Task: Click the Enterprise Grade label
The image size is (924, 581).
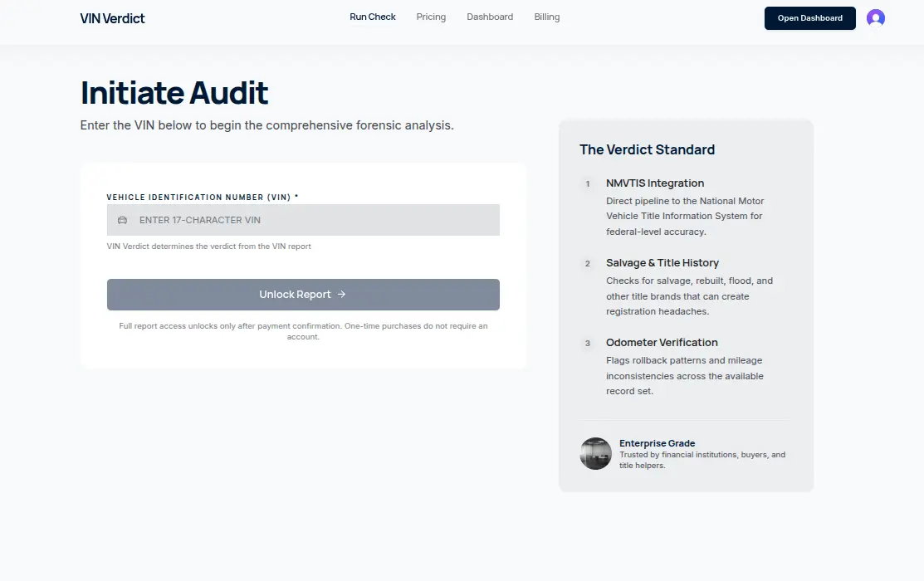Action: point(657,443)
